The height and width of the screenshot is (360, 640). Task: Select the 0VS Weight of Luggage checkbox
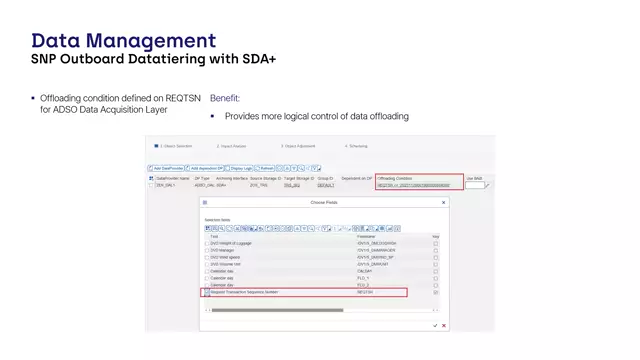tap(207, 244)
